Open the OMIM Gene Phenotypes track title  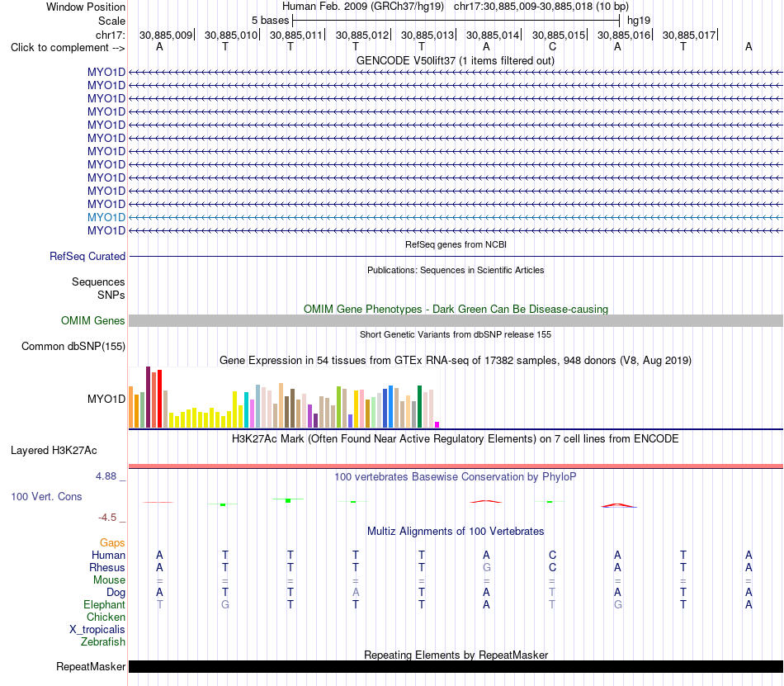456,309
